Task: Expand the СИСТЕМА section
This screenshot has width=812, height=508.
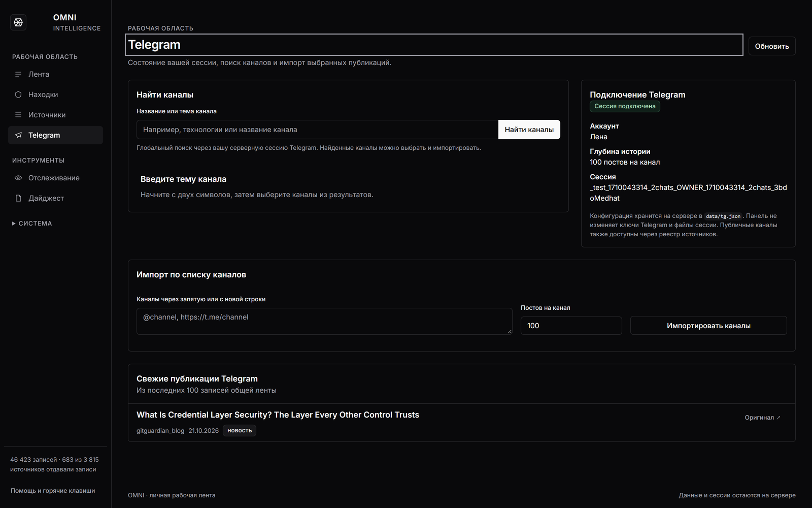Action: point(32,224)
